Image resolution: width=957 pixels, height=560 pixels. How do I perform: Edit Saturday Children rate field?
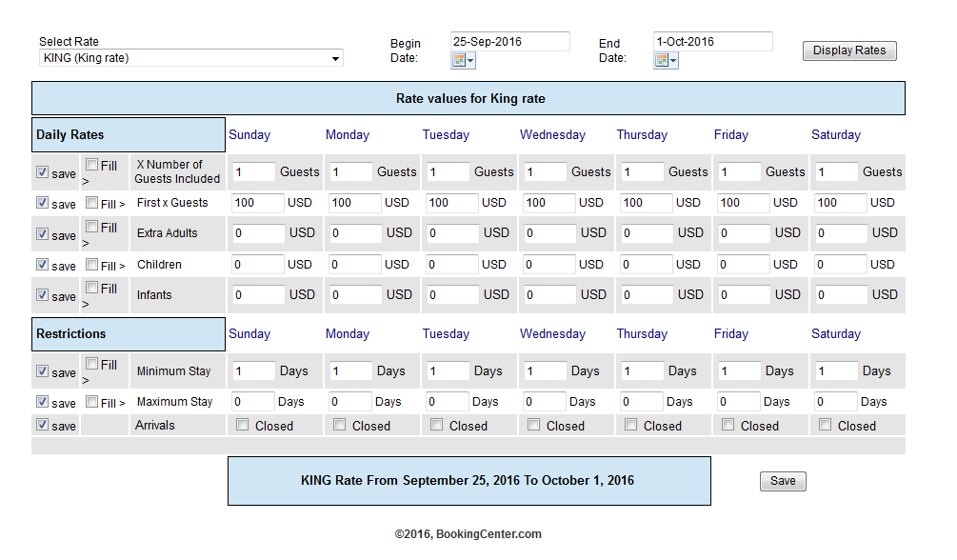pos(841,265)
